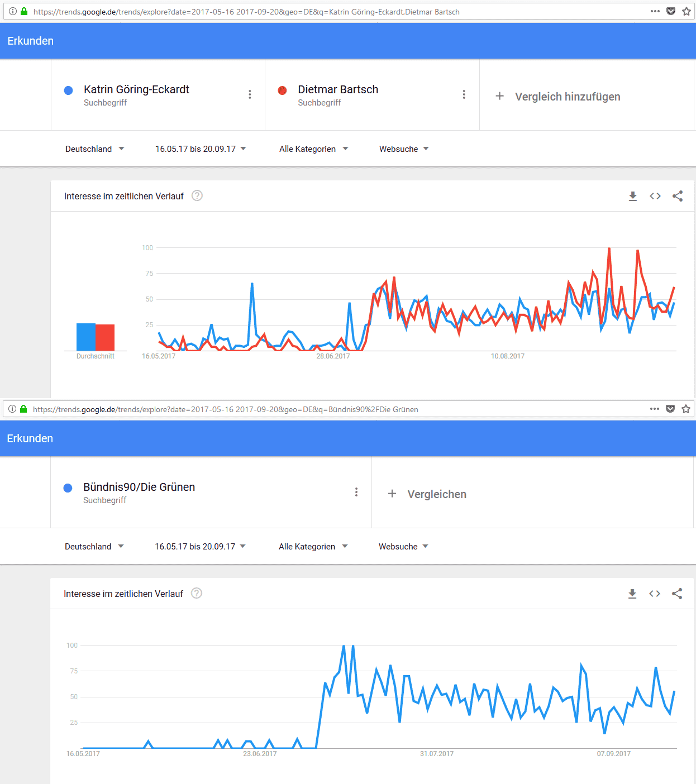
Task: Open top Deutschland region dropdown
Action: pyautogui.click(x=94, y=149)
